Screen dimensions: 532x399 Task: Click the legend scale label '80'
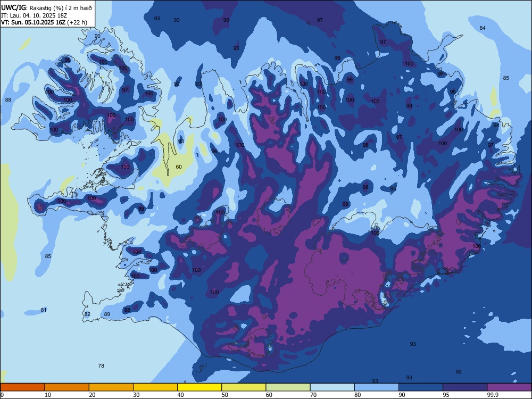click(358, 395)
